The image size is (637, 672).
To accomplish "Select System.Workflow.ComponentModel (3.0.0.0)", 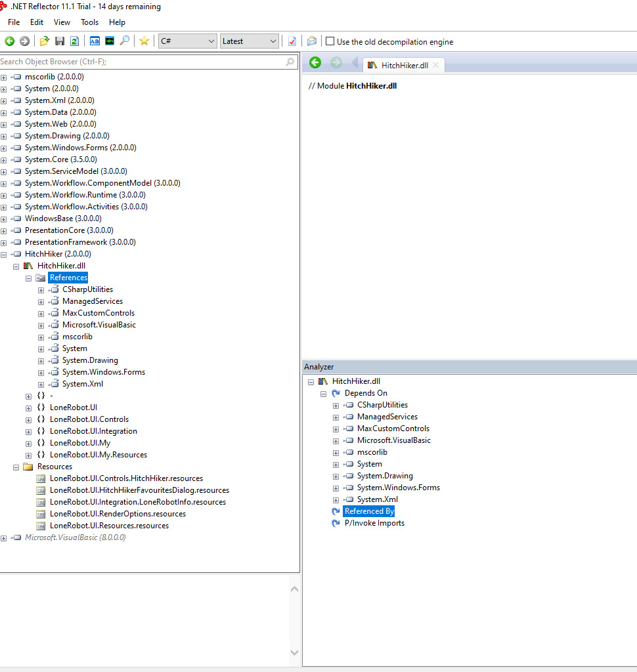I will coord(102,184).
